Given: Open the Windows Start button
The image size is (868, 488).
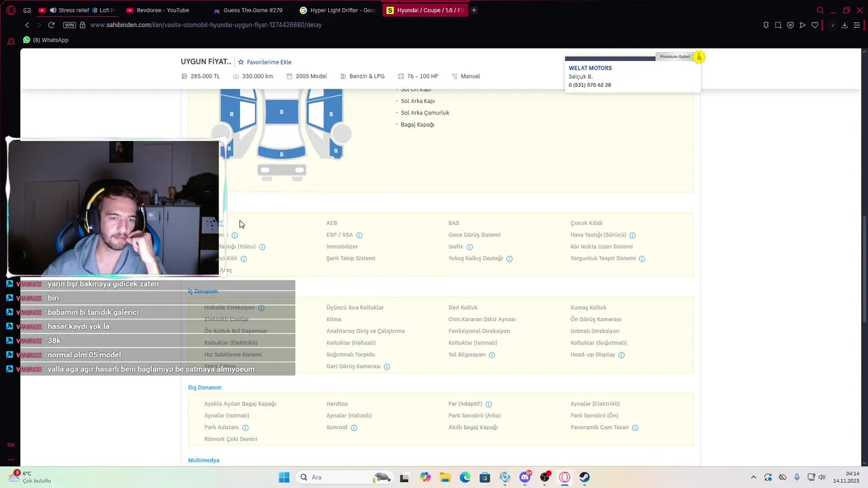Looking at the screenshot, I should [284, 477].
